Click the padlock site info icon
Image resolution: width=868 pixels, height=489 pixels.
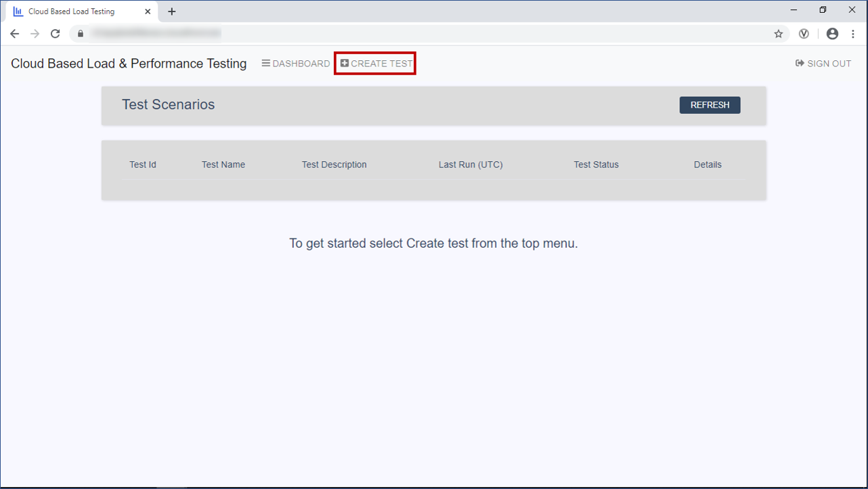click(x=81, y=33)
